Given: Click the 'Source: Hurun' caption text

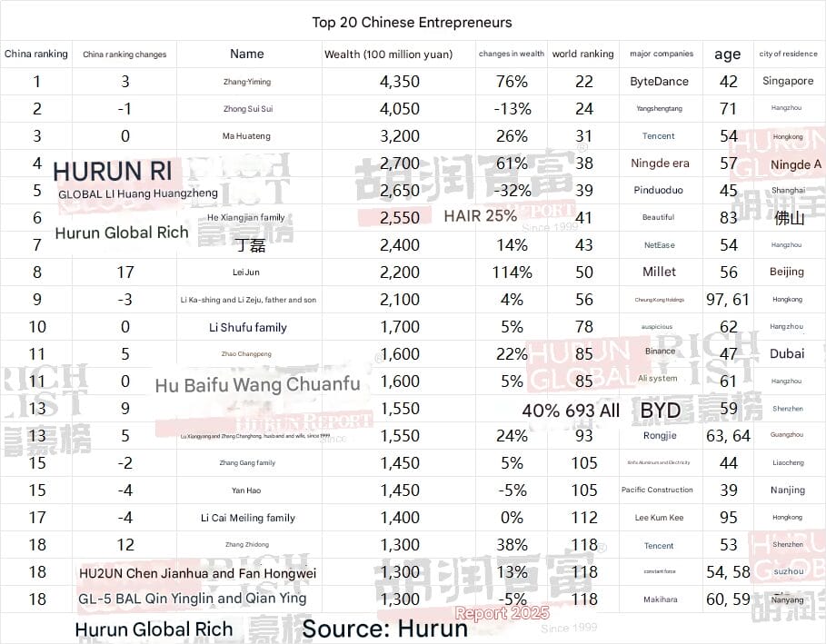Looking at the screenshot, I should [x=384, y=629].
